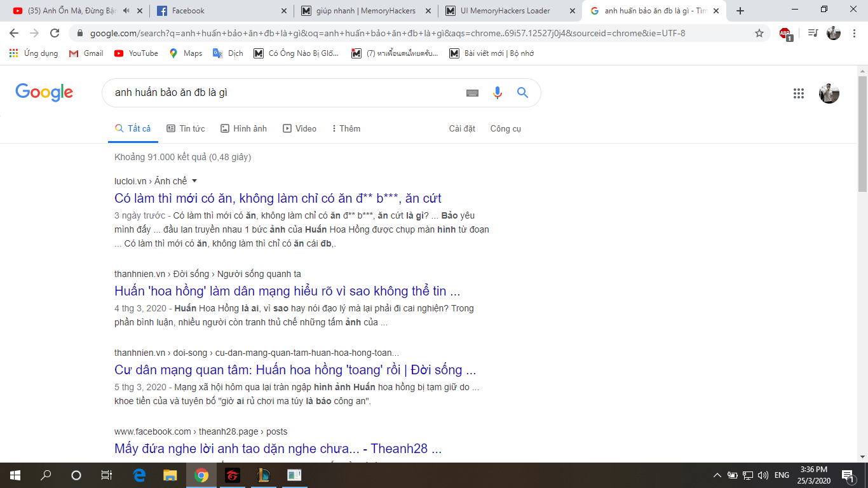Open Chrome profile avatar in toolbar
Viewport: 868px width, 488px height.
(834, 33)
